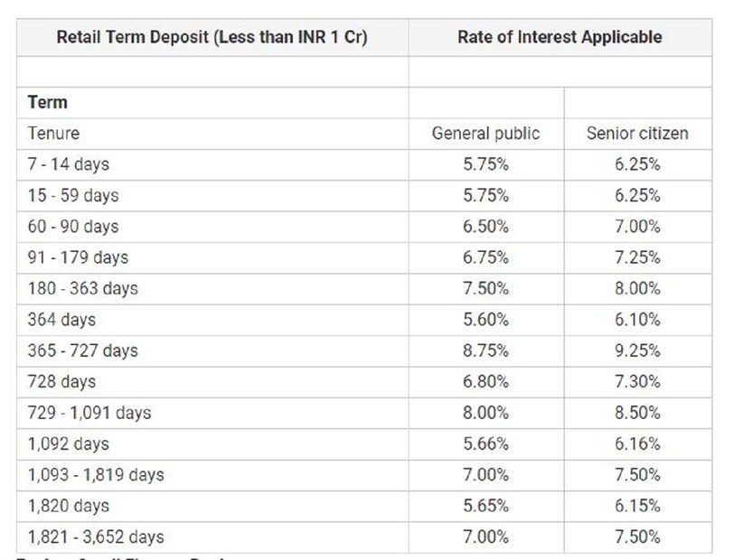Click the 'Tenure' label cell
This screenshot has height=560, width=734.
pos(53,134)
